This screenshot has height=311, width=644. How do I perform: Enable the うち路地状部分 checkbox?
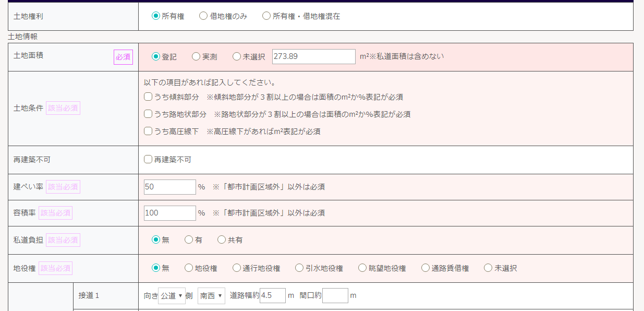point(148,114)
